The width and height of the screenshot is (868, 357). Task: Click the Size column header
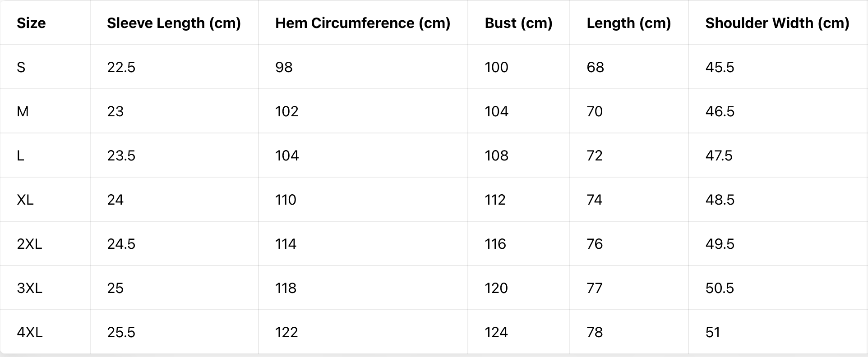coord(31,23)
